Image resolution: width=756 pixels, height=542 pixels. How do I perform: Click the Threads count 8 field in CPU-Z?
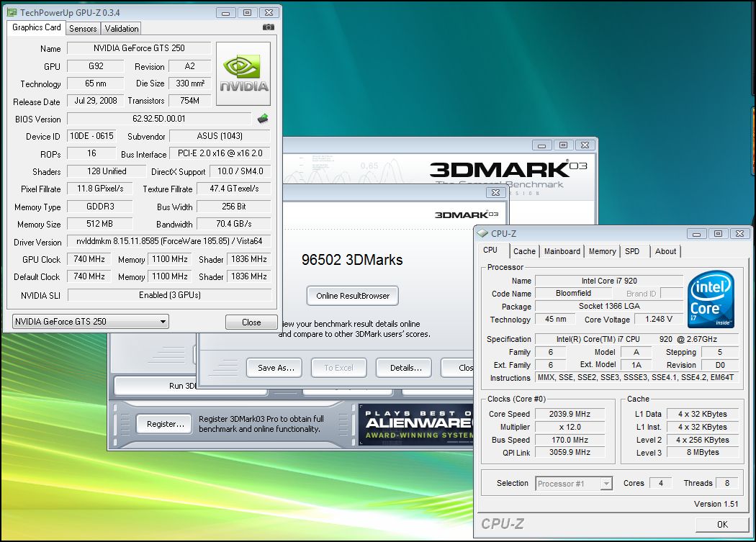tap(726, 483)
